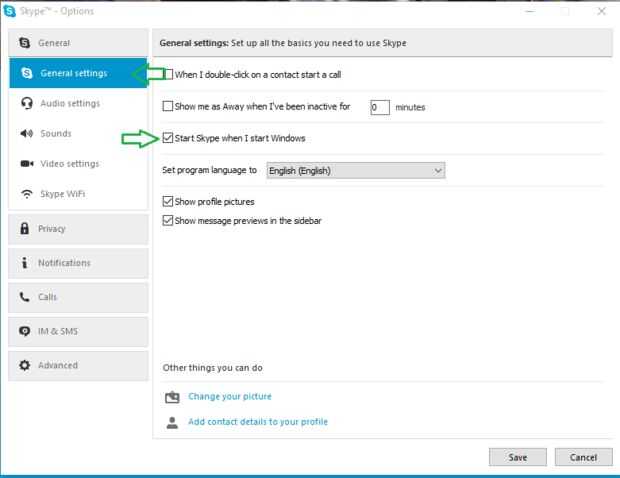The height and width of the screenshot is (478, 620).
Task: Open the program language dropdown
Action: tap(355, 170)
